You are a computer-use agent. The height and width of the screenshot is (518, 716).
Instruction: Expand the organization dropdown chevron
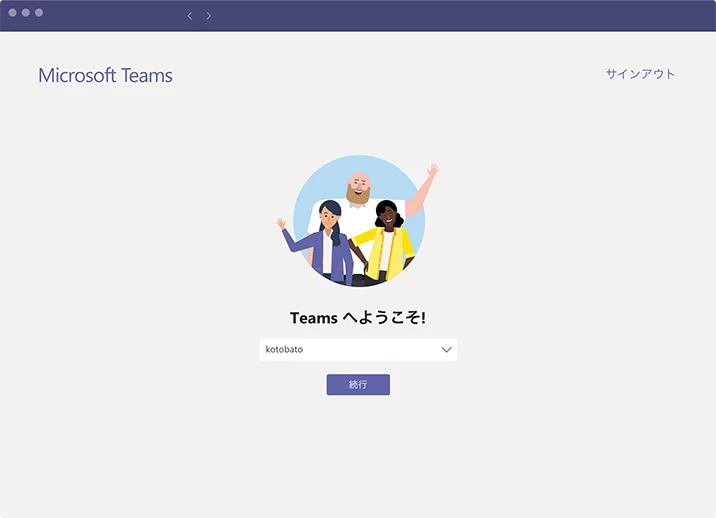[x=446, y=350]
